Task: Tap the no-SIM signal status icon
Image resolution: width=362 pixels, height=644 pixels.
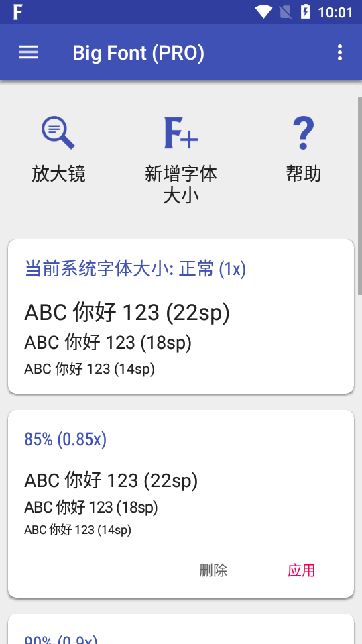Action: 286,12
